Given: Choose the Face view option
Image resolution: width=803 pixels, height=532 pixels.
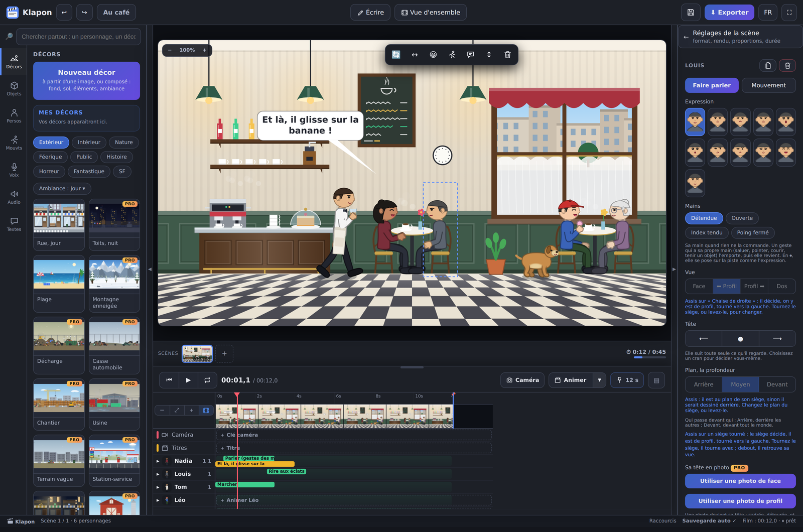Looking at the screenshot, I should (x=699, y=286).
